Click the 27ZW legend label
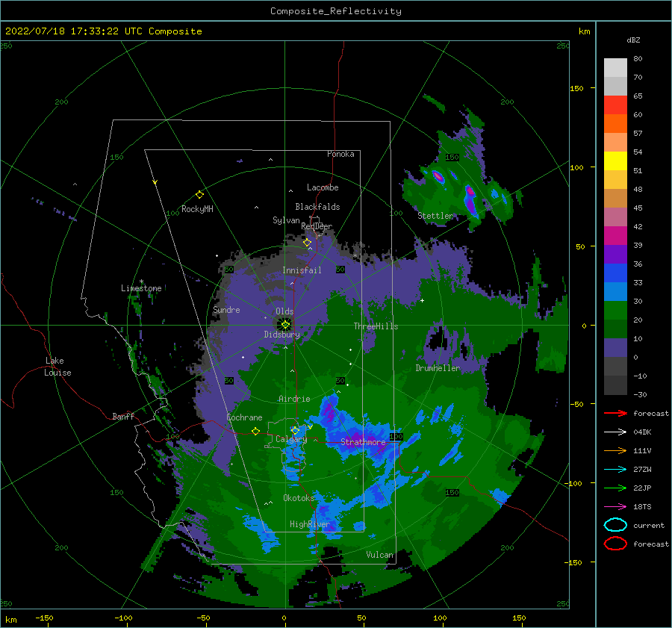This screenshot has height=628, width=672. point(642,470)
